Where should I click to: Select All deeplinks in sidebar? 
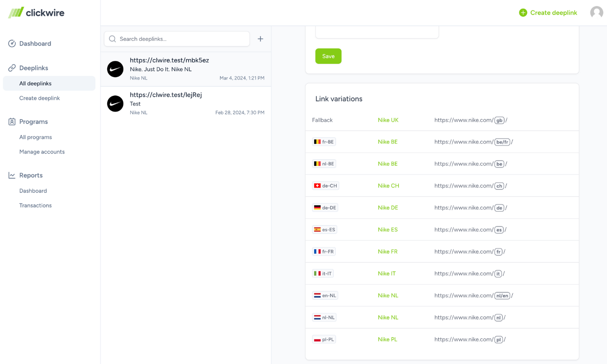tap(49, 83)
